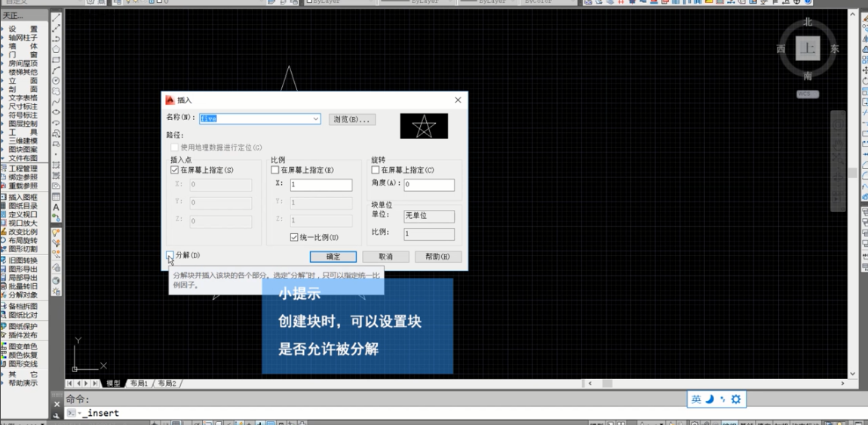Screen dimensions: 868x425
Task: Enable the 分解 (Explode) checkbox
Action: (170, 256)
